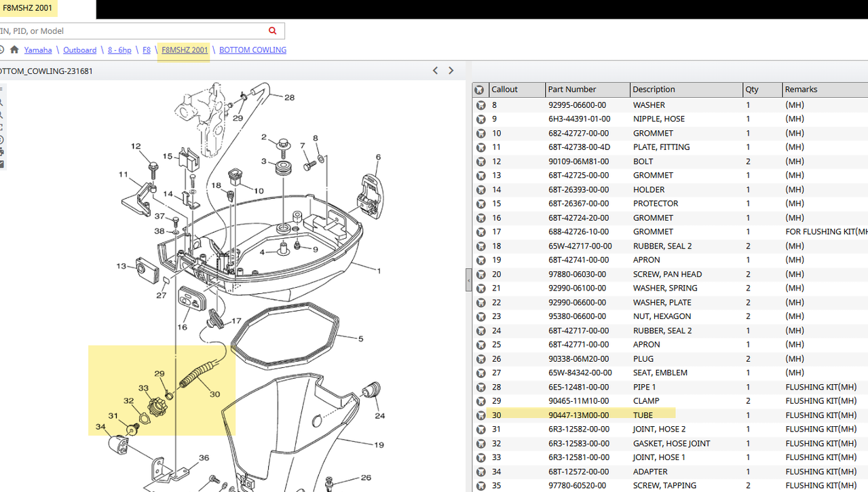Add JOINT, HOSE 2 to cart
This screenshot has height=492, width=868.
click(480, 429)
